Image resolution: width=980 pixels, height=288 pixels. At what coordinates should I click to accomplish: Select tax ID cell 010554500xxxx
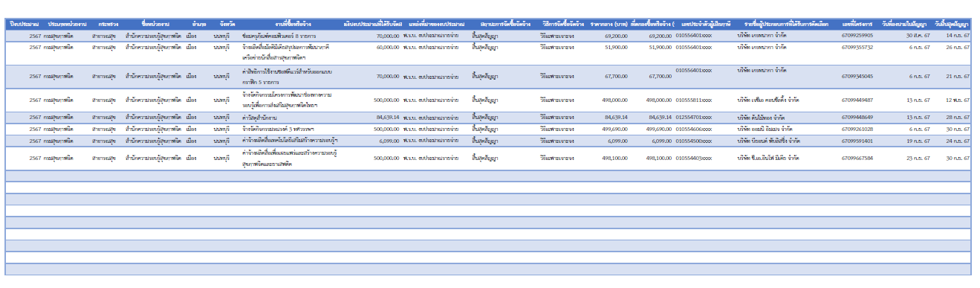pos(693,141)
